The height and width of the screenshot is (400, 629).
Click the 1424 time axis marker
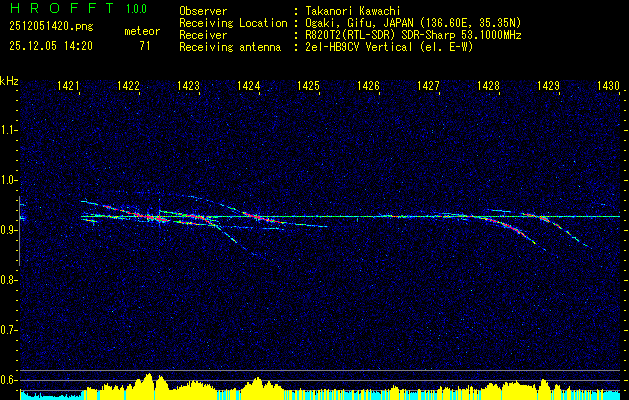[248, 85]
